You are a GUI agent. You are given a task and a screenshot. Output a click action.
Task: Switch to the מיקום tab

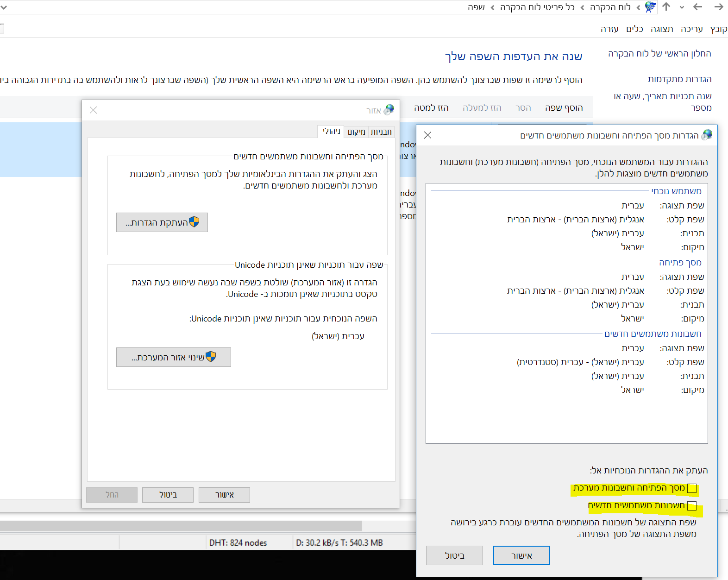point(357,132)
